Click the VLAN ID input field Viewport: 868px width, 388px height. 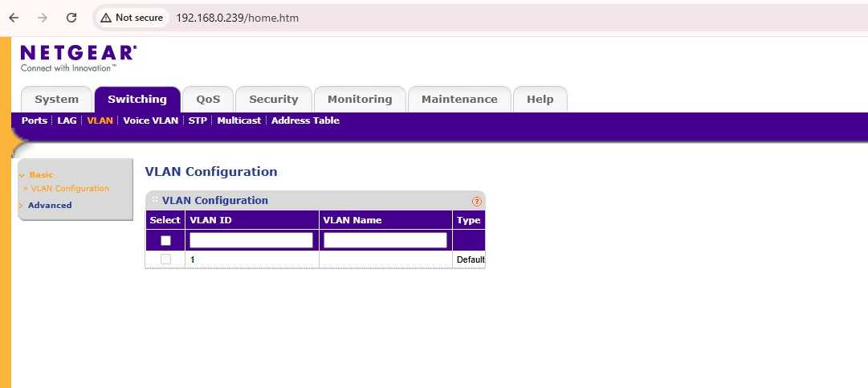[251, 240]
